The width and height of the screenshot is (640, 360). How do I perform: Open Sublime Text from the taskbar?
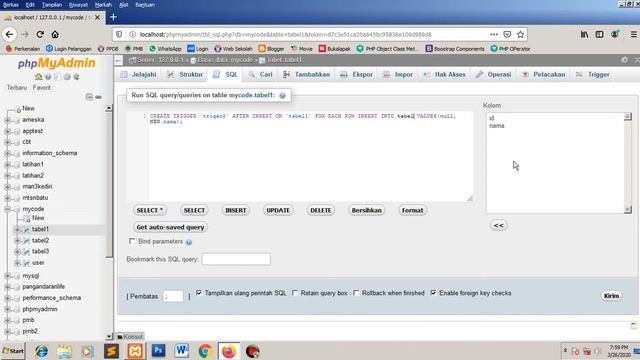(x=111, y=351)
